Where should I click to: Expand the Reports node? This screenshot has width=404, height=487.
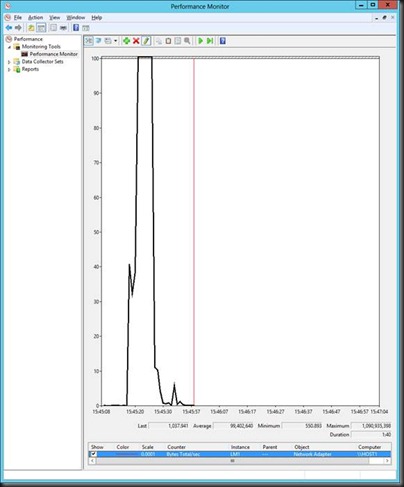coord(9,70)
